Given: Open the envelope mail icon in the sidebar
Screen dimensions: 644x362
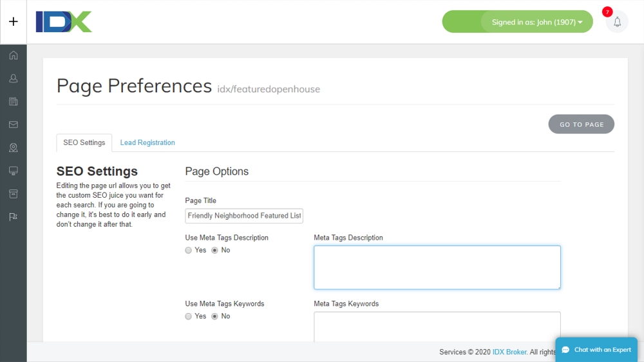Looking at the screenshot, I should point(13,124).
